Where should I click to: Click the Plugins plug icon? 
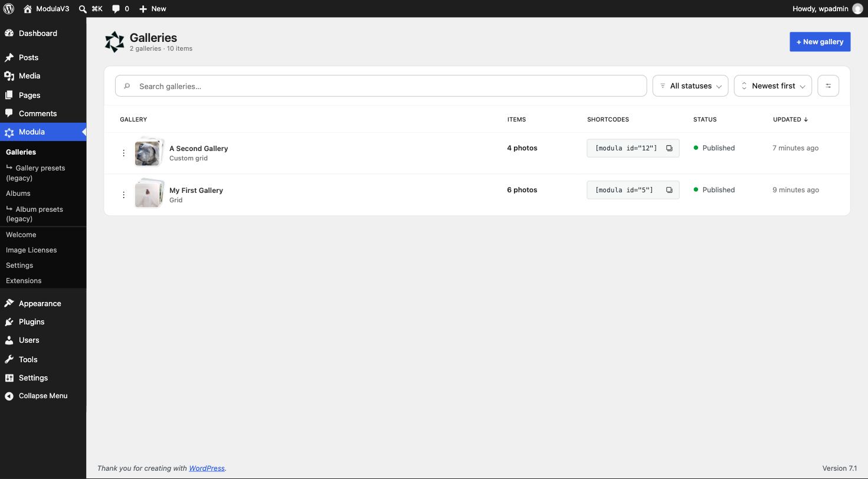[9, 322]
